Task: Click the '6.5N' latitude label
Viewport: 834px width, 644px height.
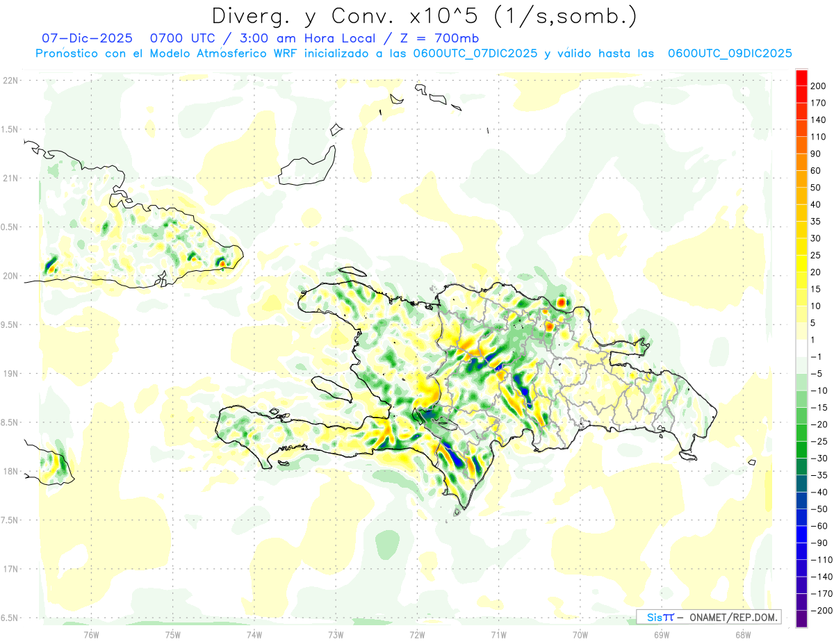Action: (x=10, y=618)
